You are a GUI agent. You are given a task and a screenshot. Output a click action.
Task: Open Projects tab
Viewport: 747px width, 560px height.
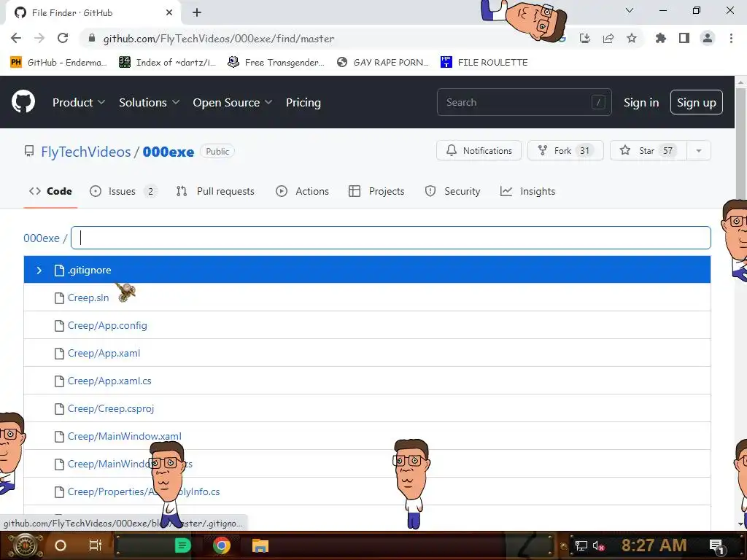coord(376,191)
